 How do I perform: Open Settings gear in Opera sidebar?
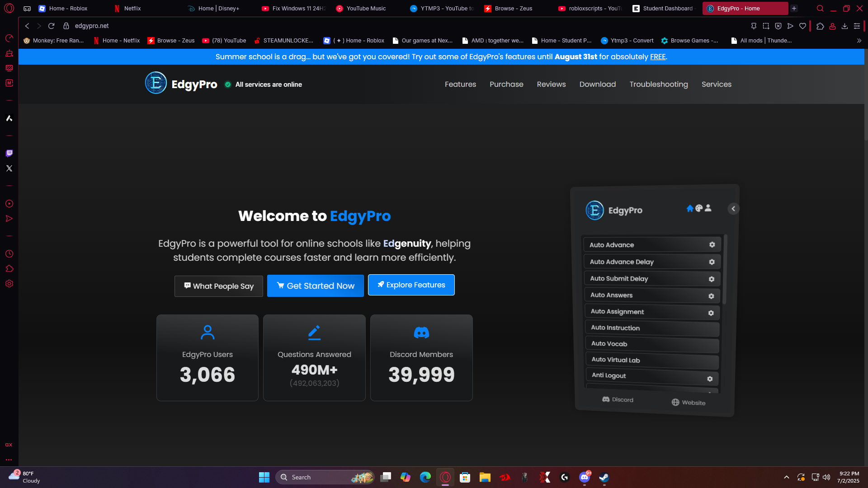[9, 283]
